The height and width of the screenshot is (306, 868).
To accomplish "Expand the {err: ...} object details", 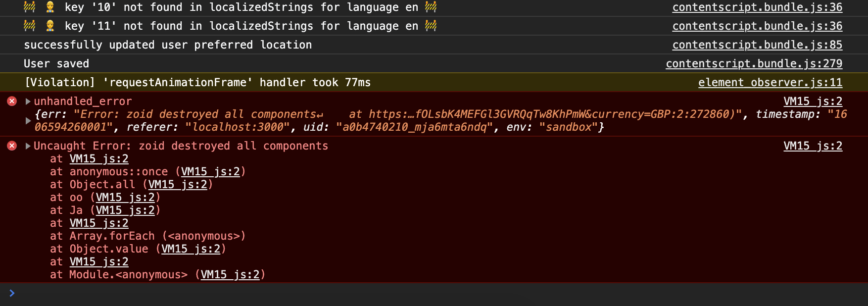I will click(x=28, y=120).
